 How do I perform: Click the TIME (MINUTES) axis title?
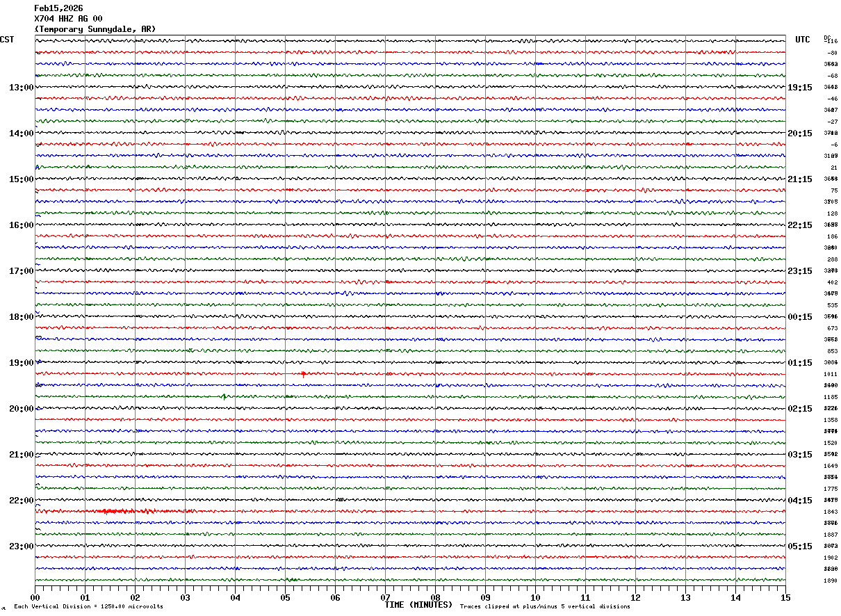pyautogui.click(x=418, y=605)
